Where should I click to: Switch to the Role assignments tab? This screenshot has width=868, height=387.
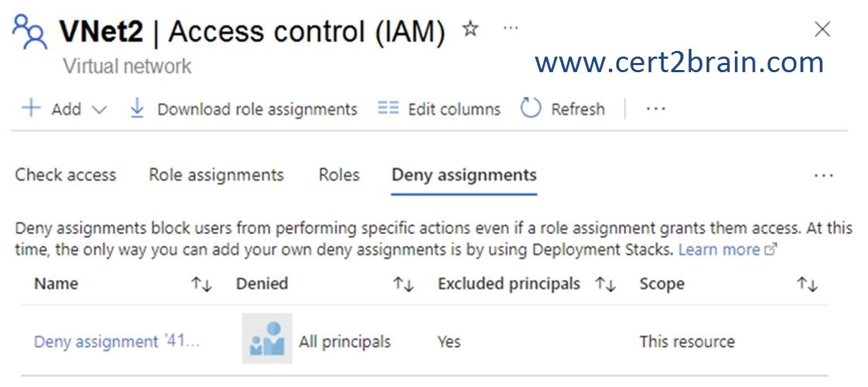click(216, 175)
